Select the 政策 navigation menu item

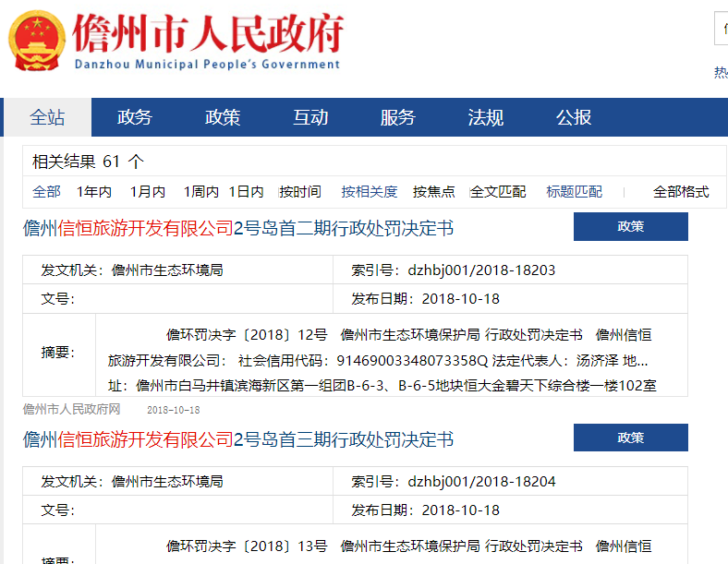(223, 117)
